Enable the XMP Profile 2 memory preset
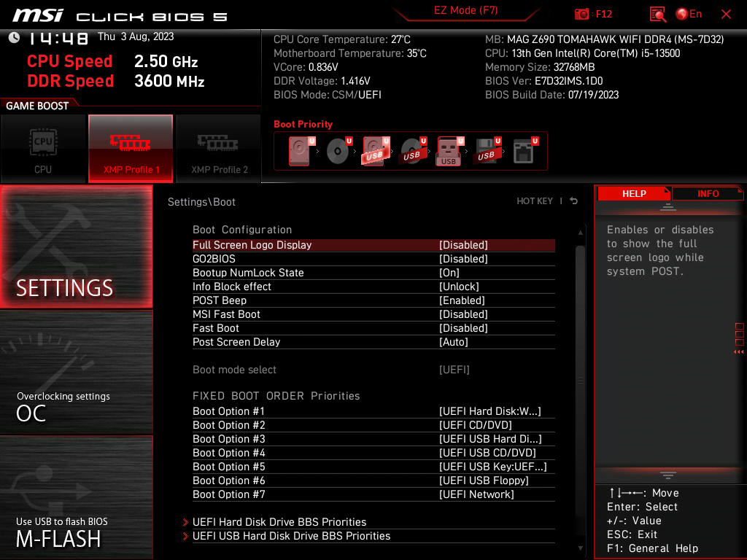The width and height of the screenshot is (747, 560). (x=218, y=149)
